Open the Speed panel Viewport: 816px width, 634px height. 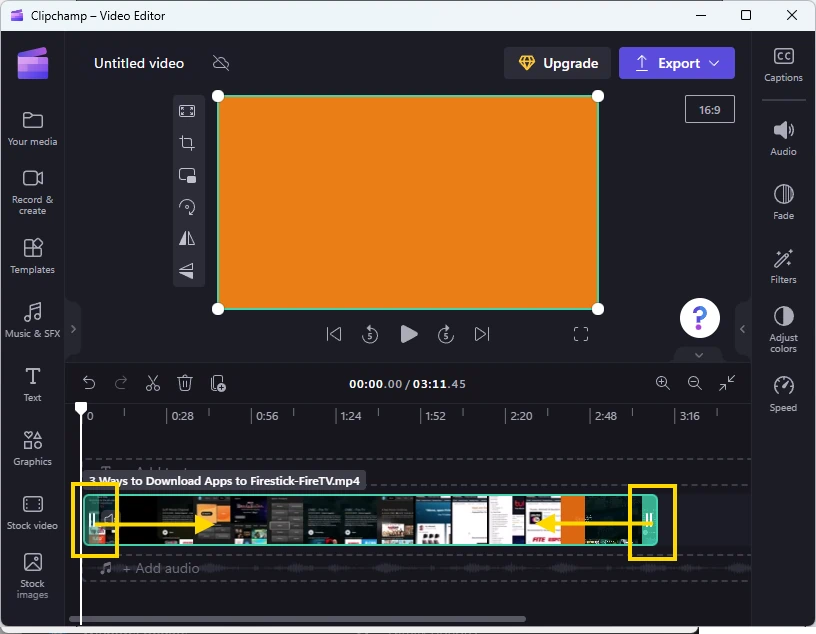pyautogui.click(x=783, y=395)
